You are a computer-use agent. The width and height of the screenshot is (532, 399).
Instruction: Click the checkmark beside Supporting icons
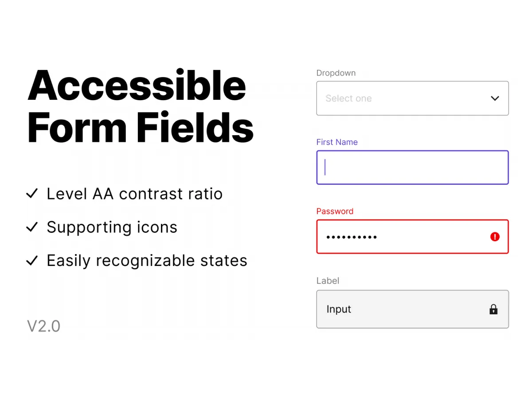pos(32,227)
